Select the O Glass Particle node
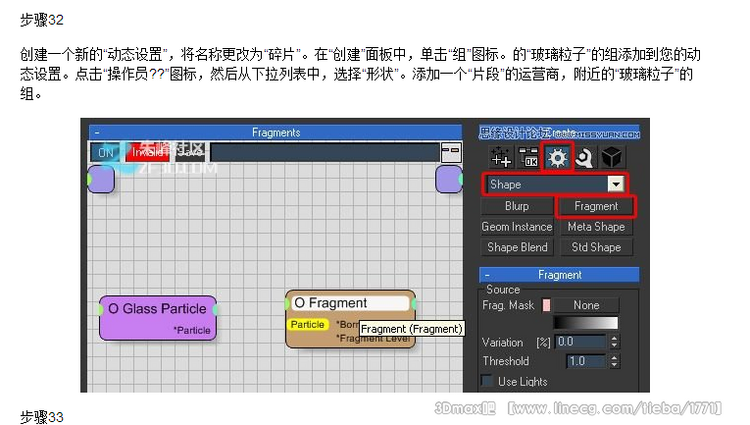Image resolution: width=750 pixels, height=425 pixels. coord(158,318)
